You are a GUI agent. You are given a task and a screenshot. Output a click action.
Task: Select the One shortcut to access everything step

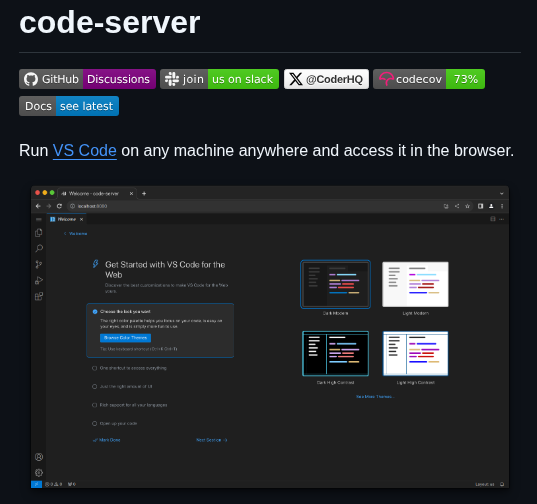click(129, 368)
